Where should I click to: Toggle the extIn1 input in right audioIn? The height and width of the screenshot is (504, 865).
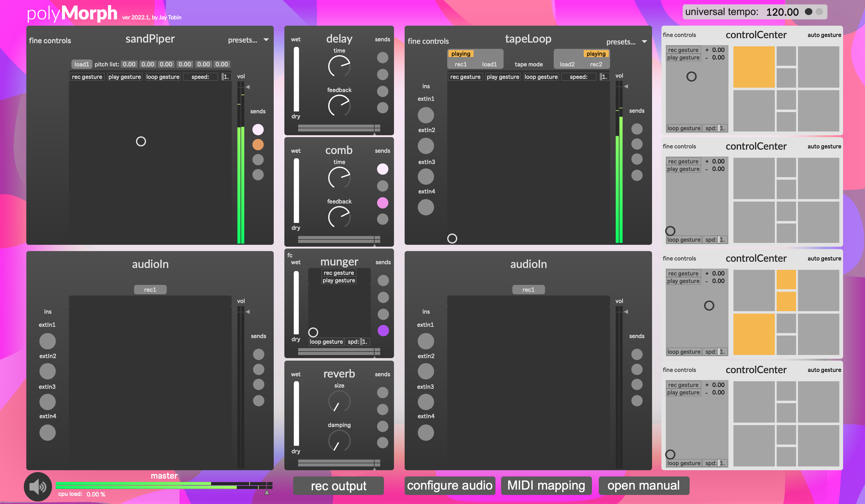click(x=426, y=342)
